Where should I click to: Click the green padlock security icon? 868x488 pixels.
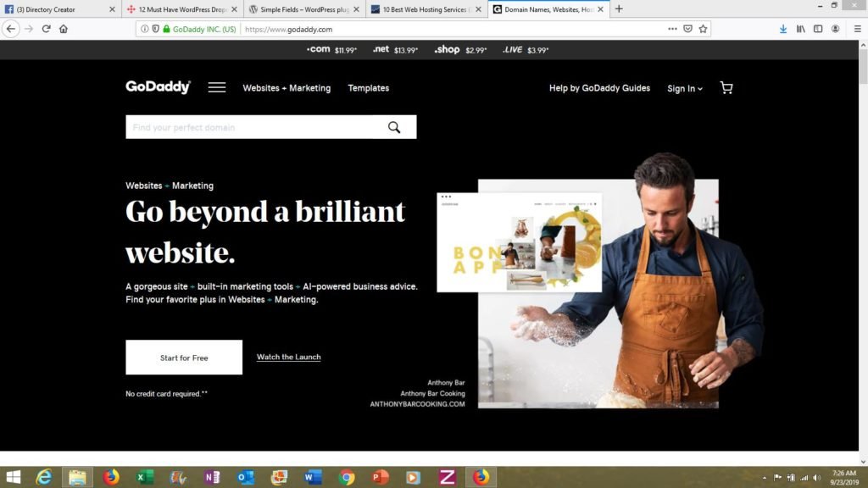166,29
